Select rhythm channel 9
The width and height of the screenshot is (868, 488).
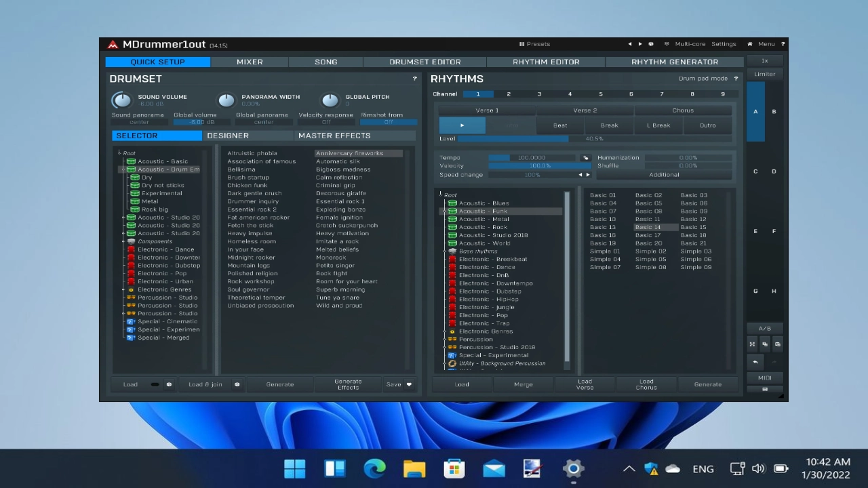[723, 94]
